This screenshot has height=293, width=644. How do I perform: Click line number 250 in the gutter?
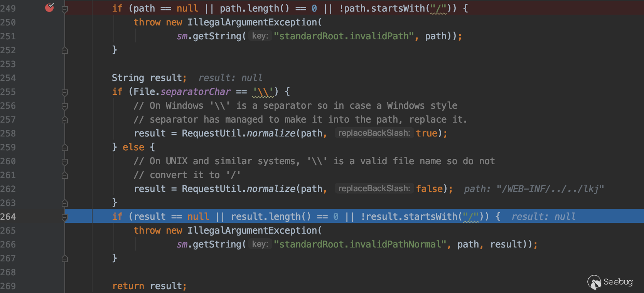8,22
